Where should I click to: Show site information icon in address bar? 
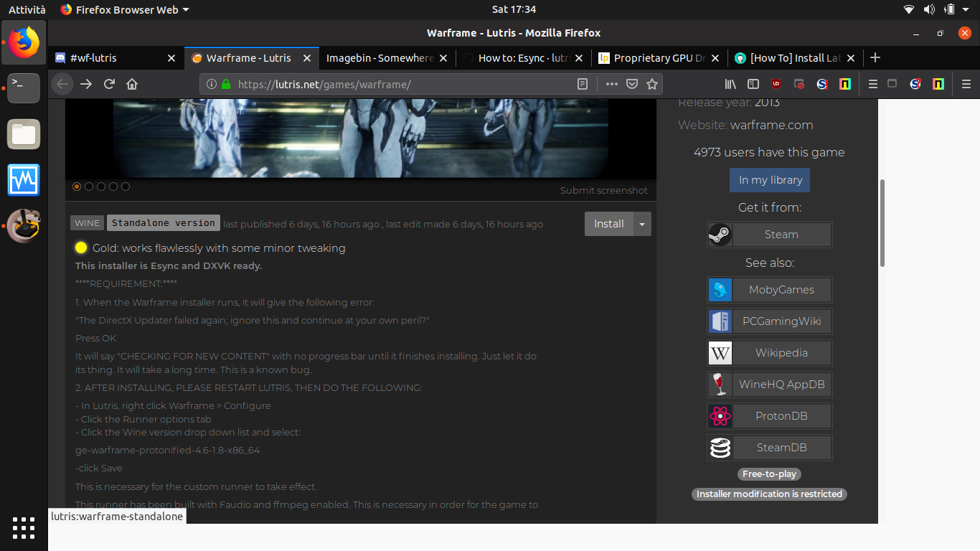click(x=212, y=84)
